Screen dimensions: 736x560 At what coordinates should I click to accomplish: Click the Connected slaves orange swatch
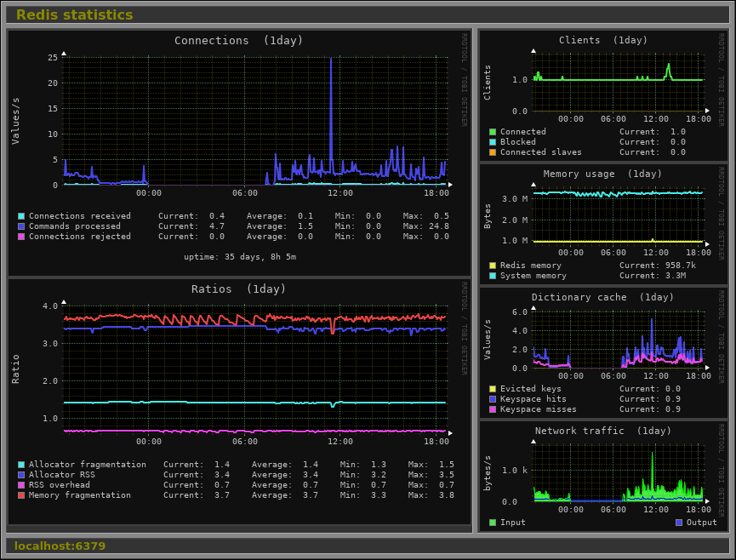click(493, 152)
